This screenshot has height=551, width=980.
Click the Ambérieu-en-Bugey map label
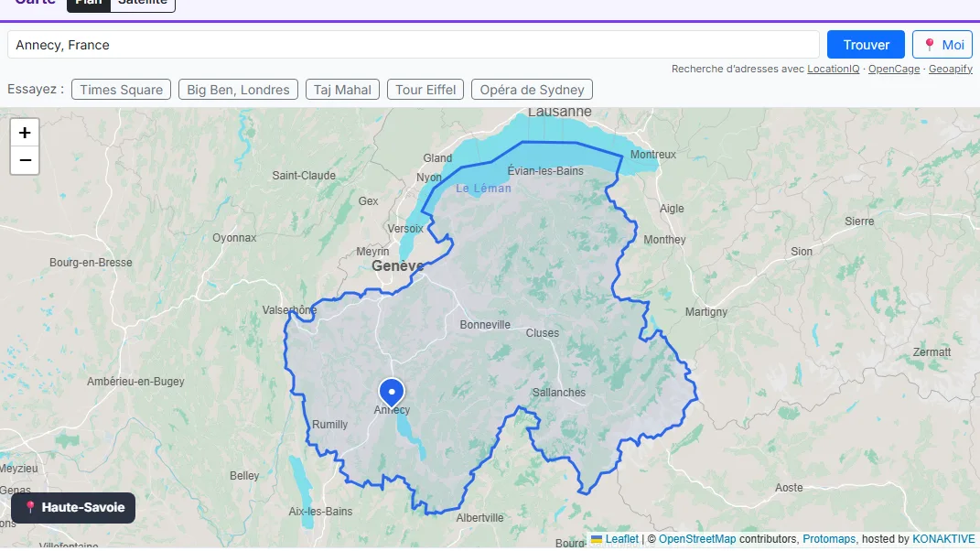[135, 382]
